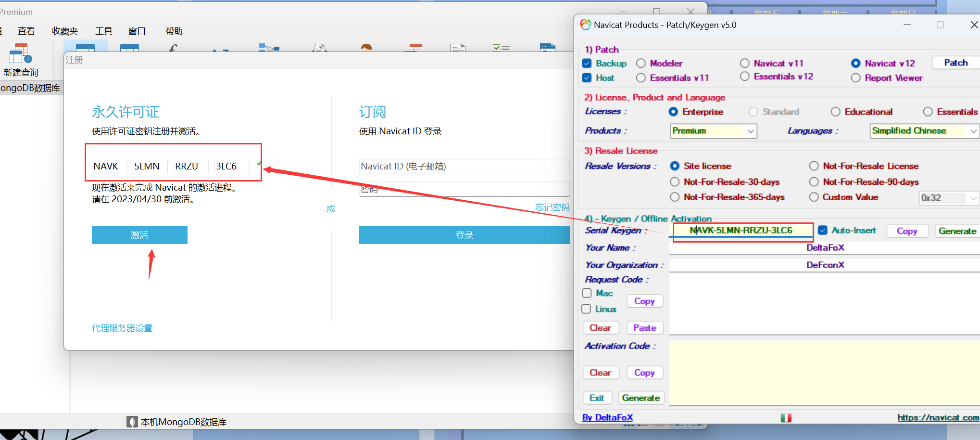
Task: Click the MongoDB icon beside 本机MongoDB数据库
Action: (132, 422)
